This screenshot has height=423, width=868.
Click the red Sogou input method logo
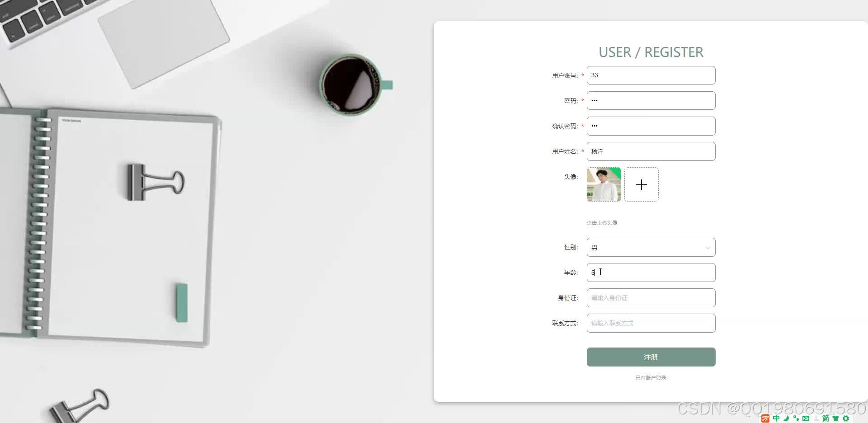point(765,418)
